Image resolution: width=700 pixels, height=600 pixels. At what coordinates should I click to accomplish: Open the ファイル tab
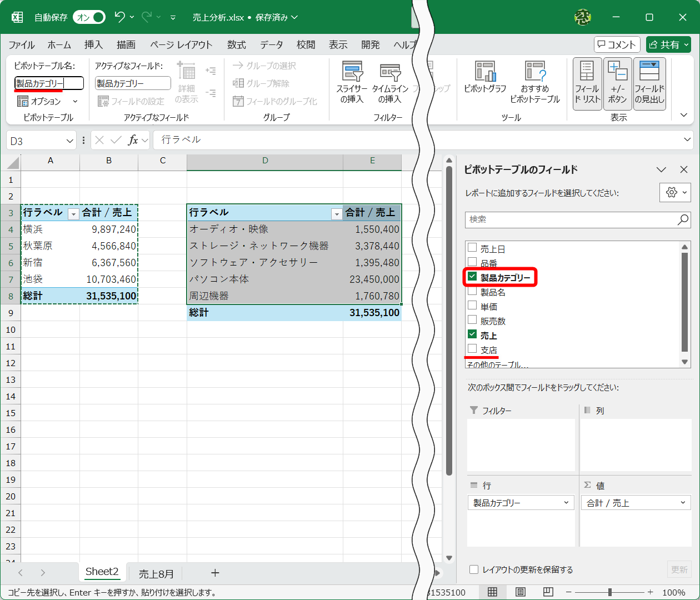pyautogui.click(x=21, y=45)
